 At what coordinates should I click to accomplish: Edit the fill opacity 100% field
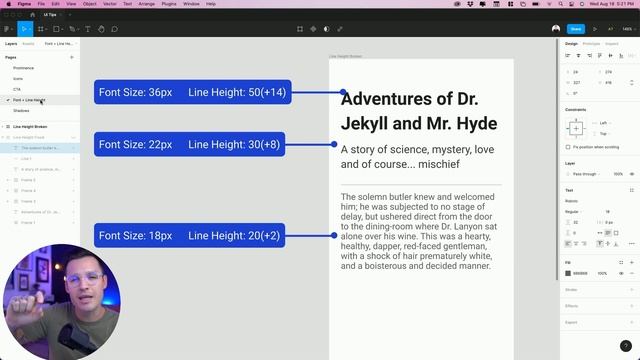point(602,273)
